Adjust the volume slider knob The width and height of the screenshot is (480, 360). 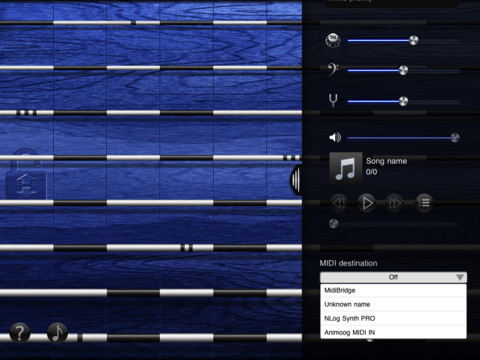pyautogui.click(x=455, y=137)
